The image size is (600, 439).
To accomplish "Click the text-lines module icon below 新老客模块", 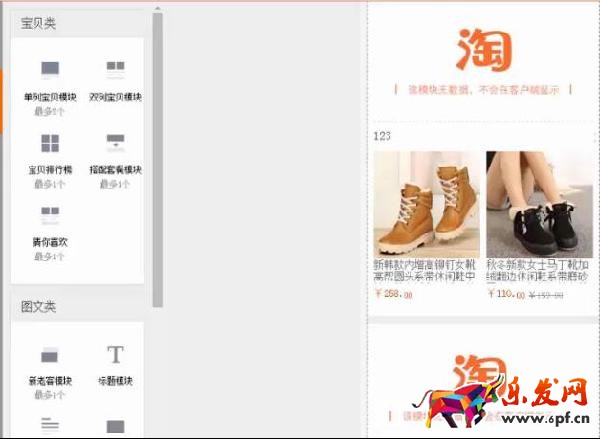I will (x=50, y=424).
